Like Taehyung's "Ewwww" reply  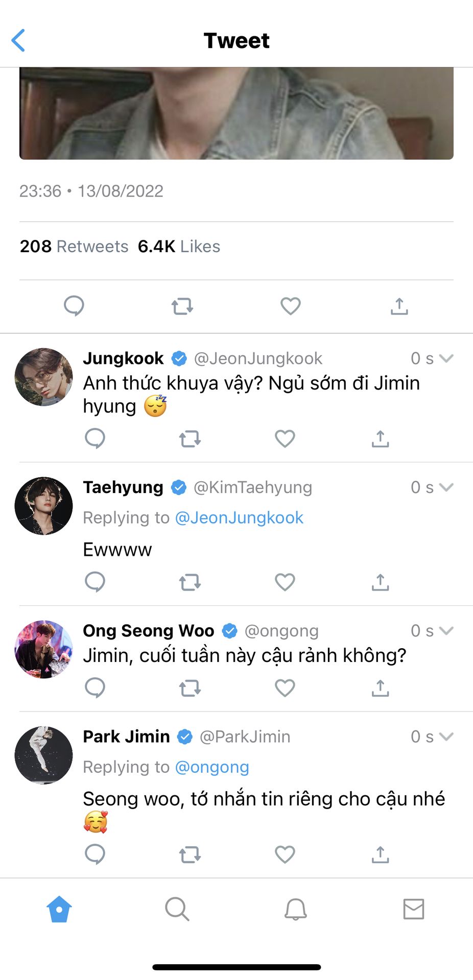point(285,582)
